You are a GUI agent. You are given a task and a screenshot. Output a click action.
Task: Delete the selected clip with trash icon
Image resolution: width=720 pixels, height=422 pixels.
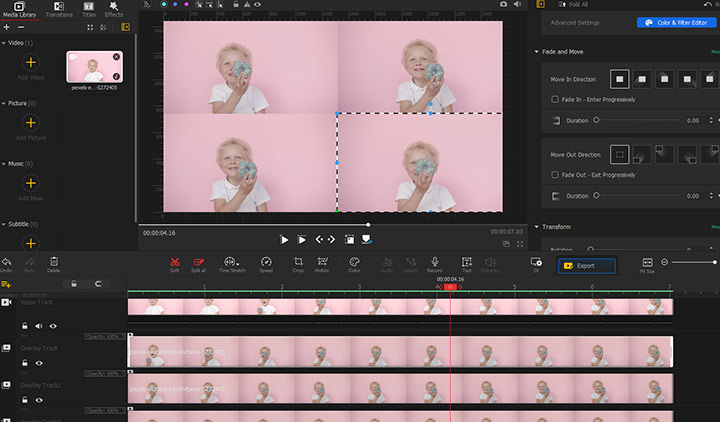click(x=54, y=263)
